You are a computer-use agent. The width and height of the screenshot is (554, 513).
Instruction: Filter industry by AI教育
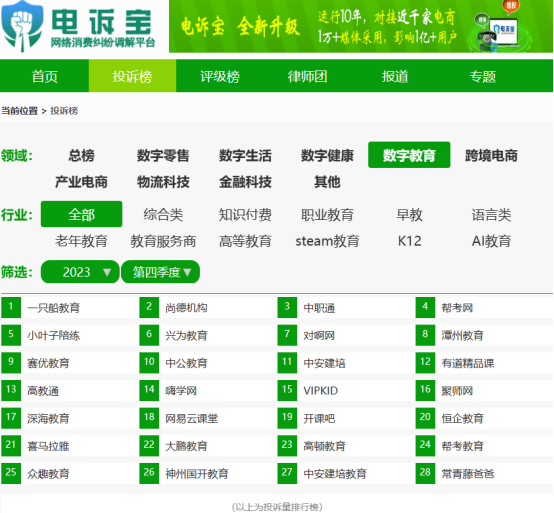coord(491,241)
